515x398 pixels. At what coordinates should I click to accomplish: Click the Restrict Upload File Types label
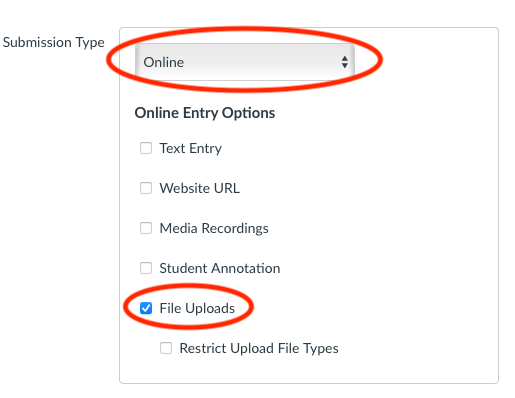click(x=259, y=349)
